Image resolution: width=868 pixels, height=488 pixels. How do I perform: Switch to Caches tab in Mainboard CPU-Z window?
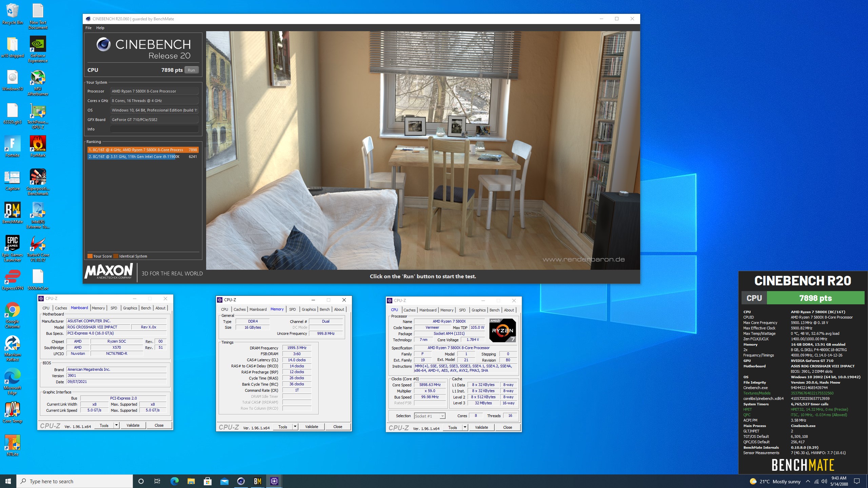tap(61, 308)
